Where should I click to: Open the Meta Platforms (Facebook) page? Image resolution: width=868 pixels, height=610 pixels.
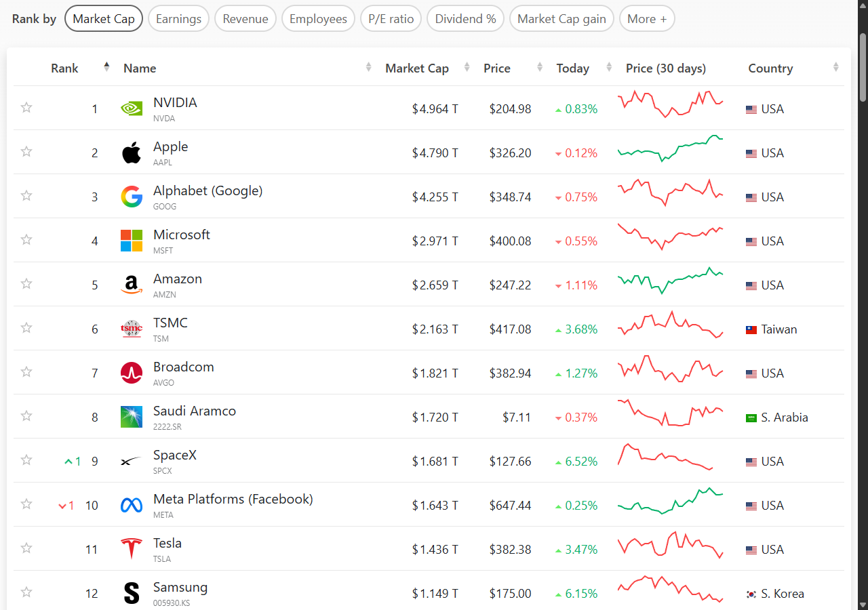click(x=233, y=499)
